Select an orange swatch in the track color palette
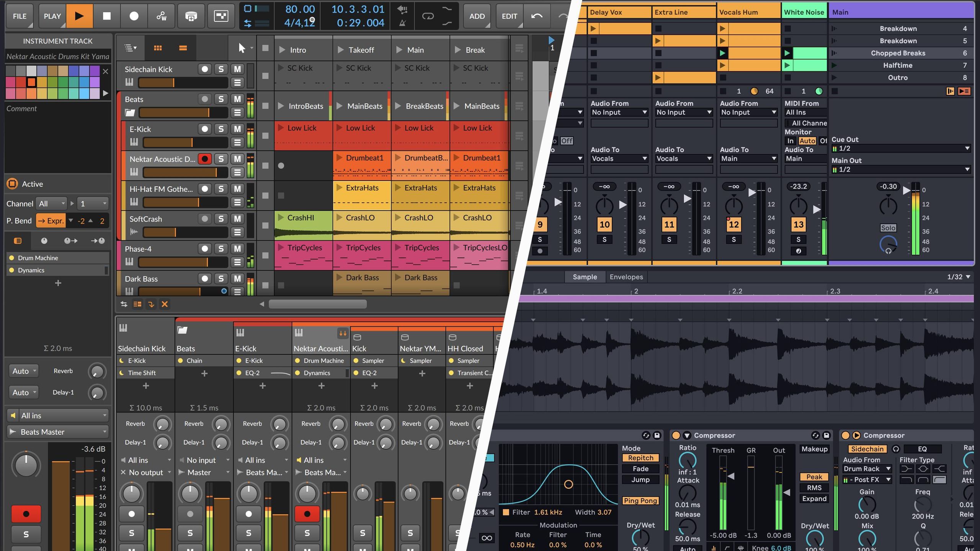980x551 pixels. tap(32, 82)
